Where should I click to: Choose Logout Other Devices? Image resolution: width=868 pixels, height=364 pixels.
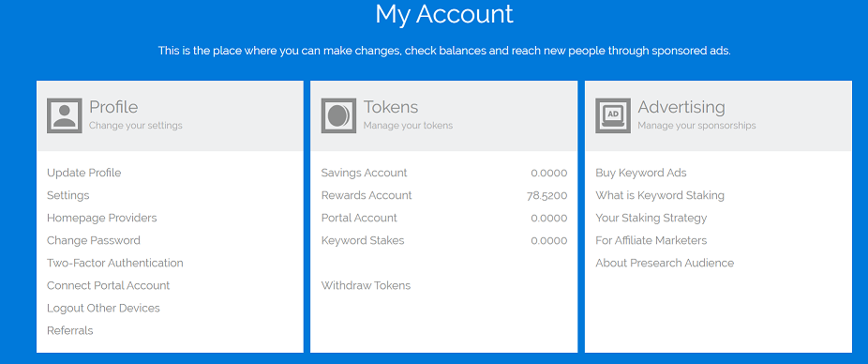pyautogui.click(x=103, y=308)
